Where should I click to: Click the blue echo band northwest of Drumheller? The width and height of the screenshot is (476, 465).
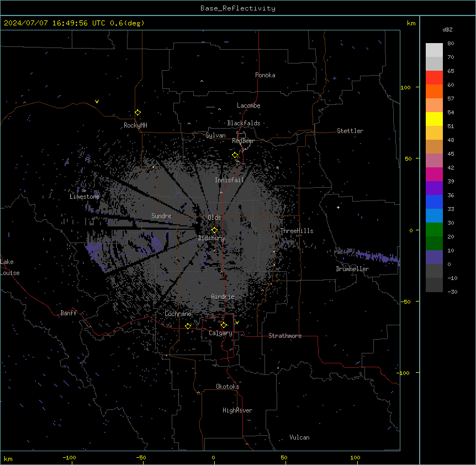(x=367, y=256)
